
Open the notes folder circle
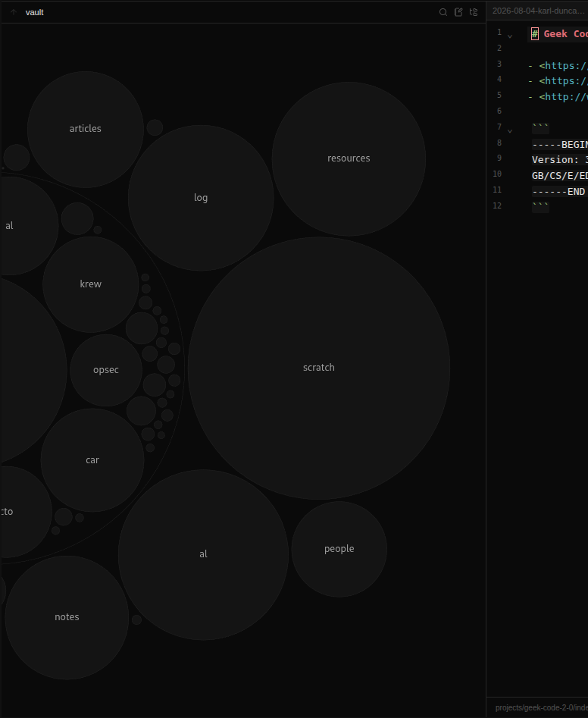click(x=67, y=617)
